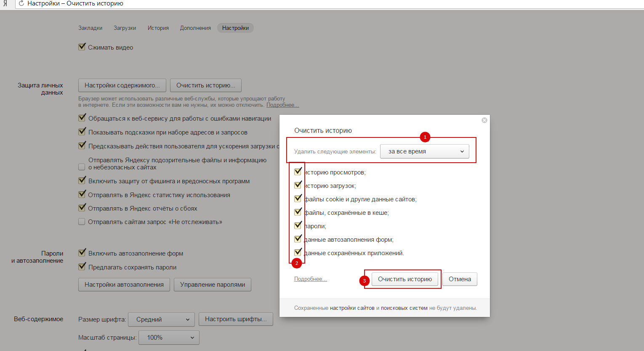Click настройки сайтов link in dialog footer
Image resolution: width=644 pixels, height=351 pixels.
point(352,308)
